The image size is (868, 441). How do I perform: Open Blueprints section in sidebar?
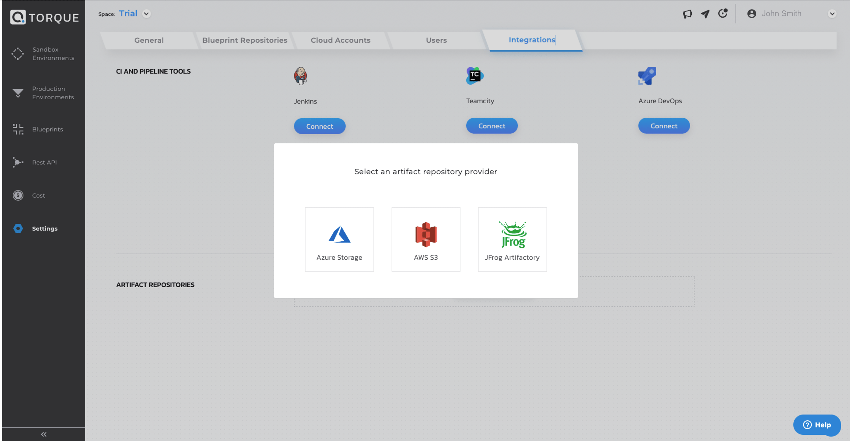[x=44, y=129]
